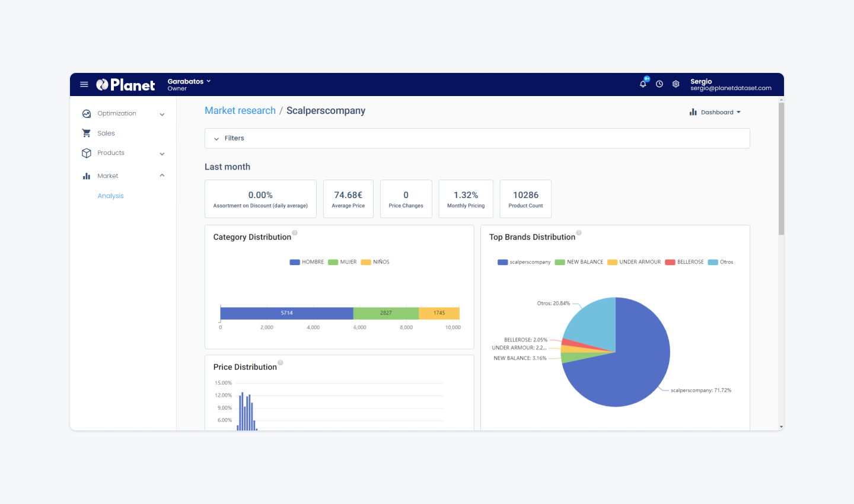Viewport: 854px width, 504px height.
Task: Collapse the Market menu chevron
Action: pos(162,176)
